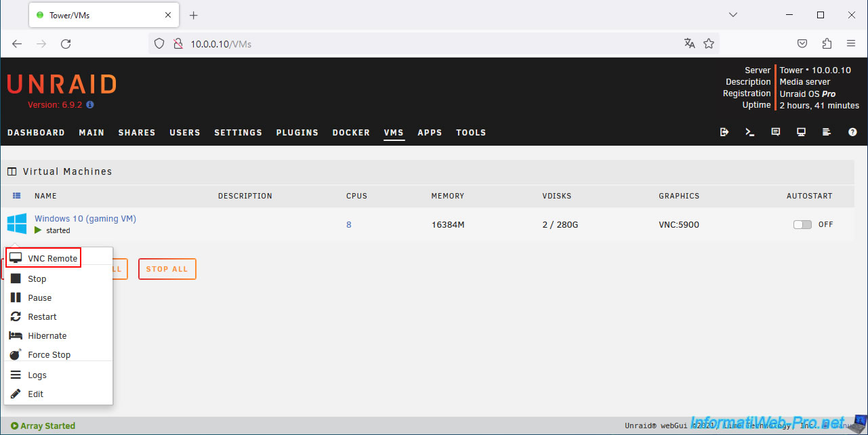Click the list view icon beside NAME

[x=17, y=196]
